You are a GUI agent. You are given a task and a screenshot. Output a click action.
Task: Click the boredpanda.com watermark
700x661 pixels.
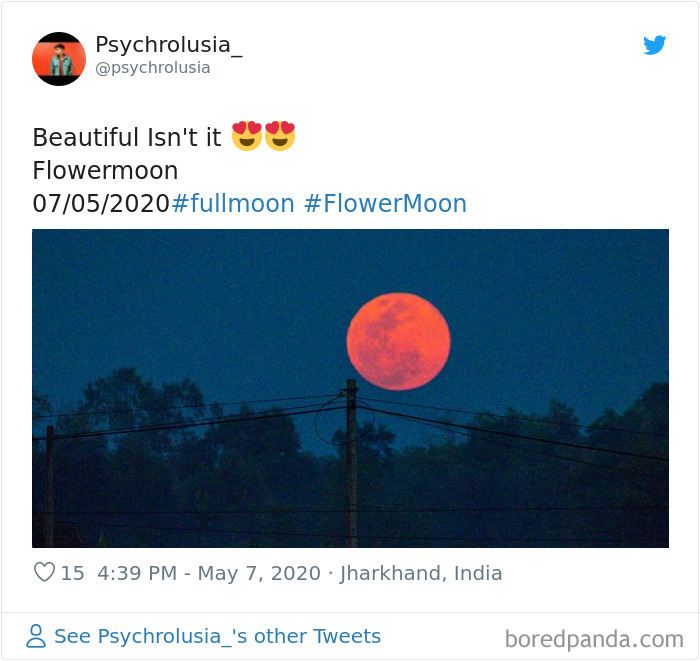pyautogui.click(x=594, y=640)
